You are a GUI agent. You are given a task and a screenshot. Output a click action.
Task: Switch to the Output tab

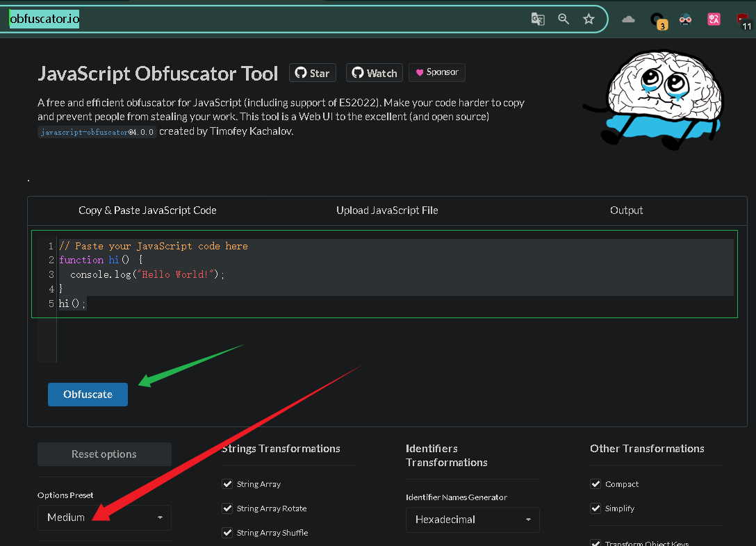(x=626, y=210)
